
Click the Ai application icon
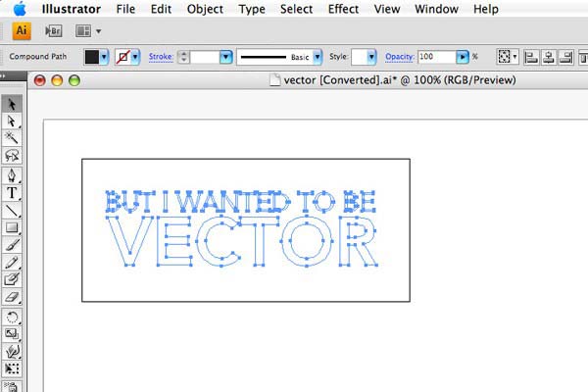[x=22, y=30]
